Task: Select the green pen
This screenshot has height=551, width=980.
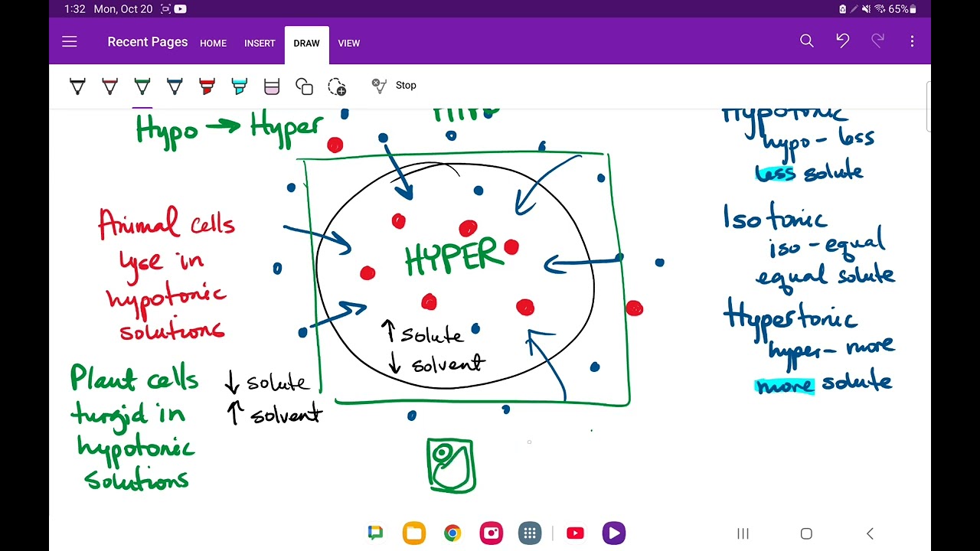Action: (x=142, y=86)
